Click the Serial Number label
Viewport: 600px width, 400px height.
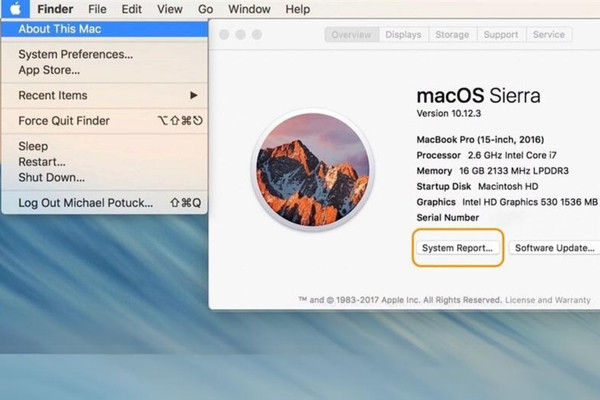tap(447, 218)
